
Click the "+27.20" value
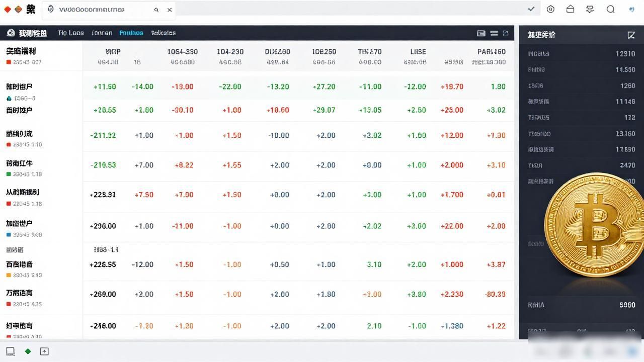tap(324, 86)
